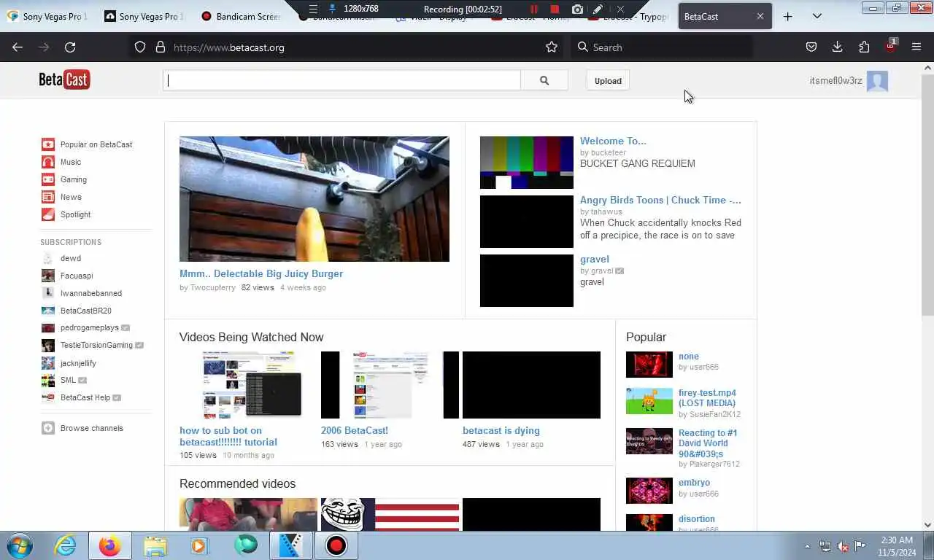Open the Music category
Screen dimensions: 934x560
71,162
